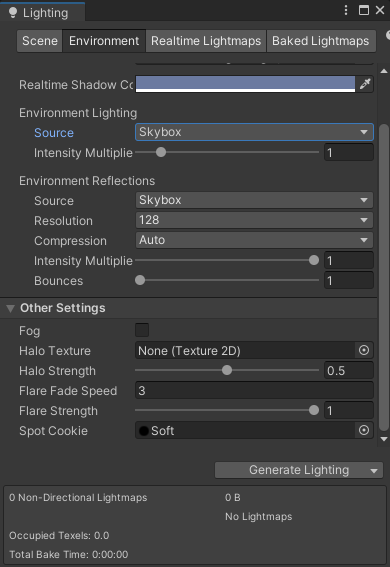Click the Realtime Shadow Color swatch
The width and height of the screenshot is (390, 567).
click(245, 84)
